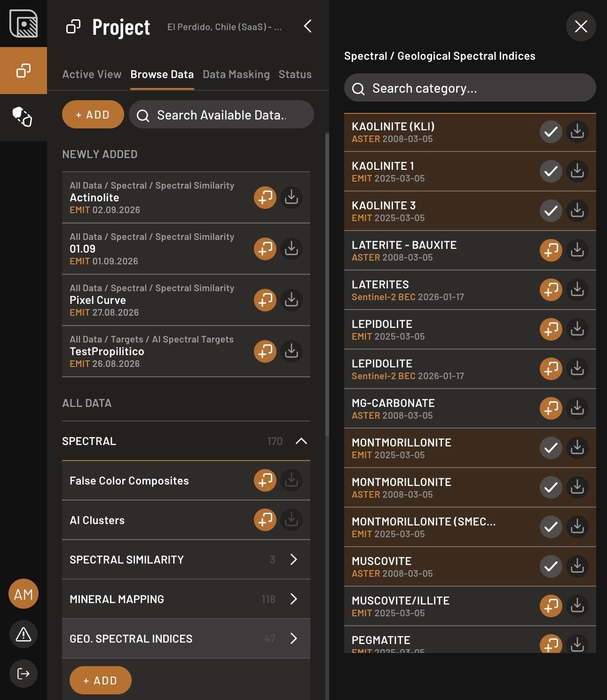Add False Color Composites to view

tap(265, 480)
